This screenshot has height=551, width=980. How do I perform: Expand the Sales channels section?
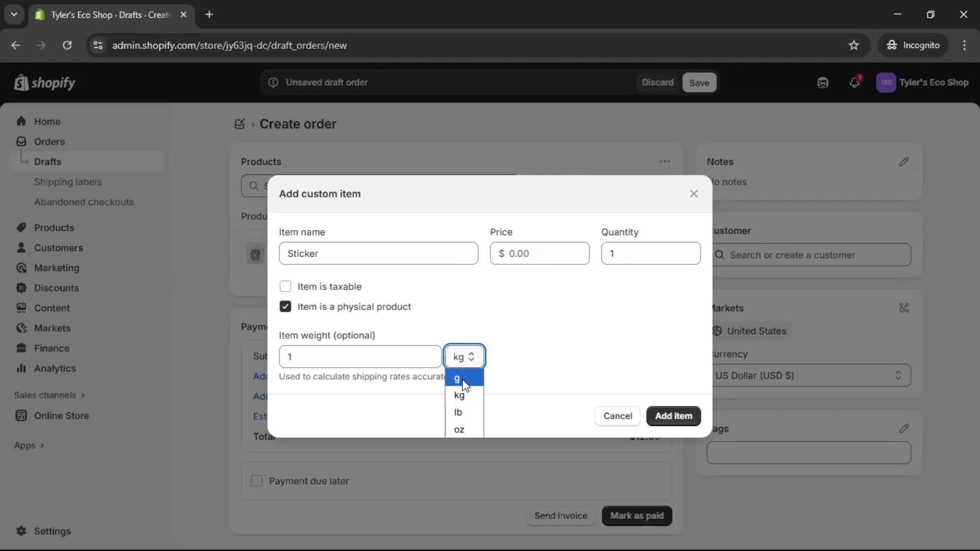pos(49,395)
